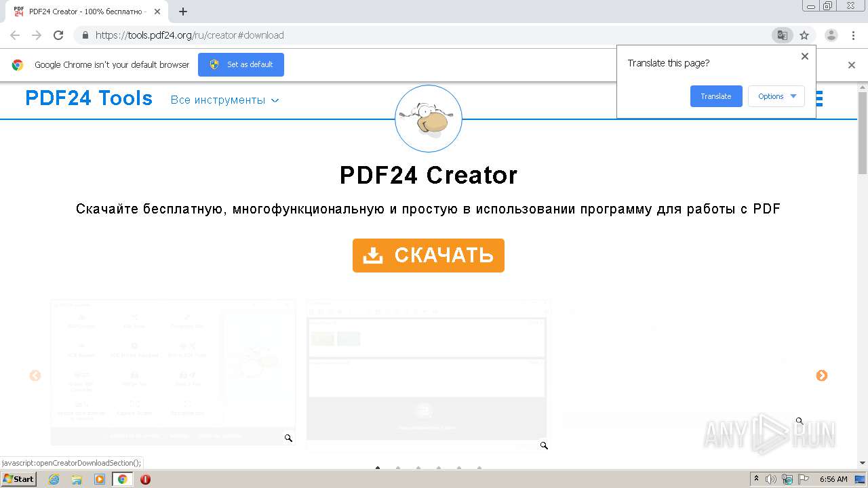Close the Translate this page popup
868x488 pixels.
(805, 56)
